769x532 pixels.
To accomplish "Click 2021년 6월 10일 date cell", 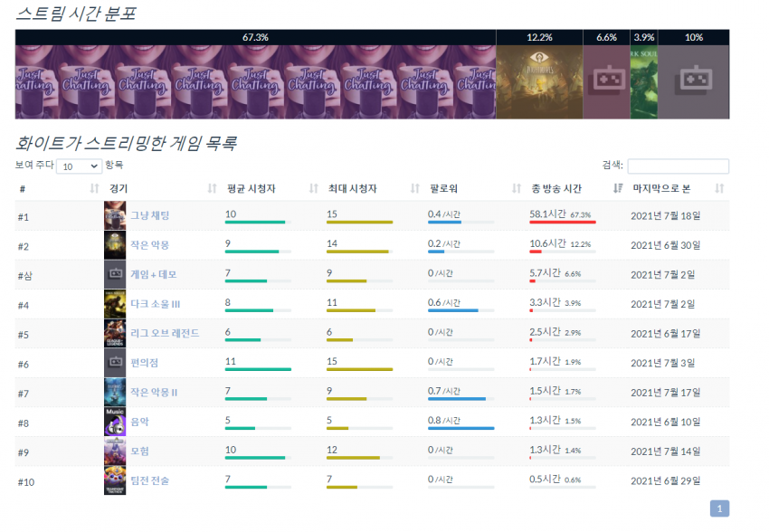I will pos(666,422).
